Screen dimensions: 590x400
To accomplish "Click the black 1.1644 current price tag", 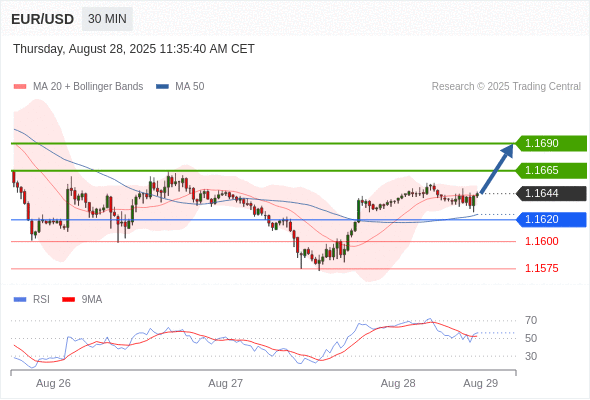I will tap(551, 193).
